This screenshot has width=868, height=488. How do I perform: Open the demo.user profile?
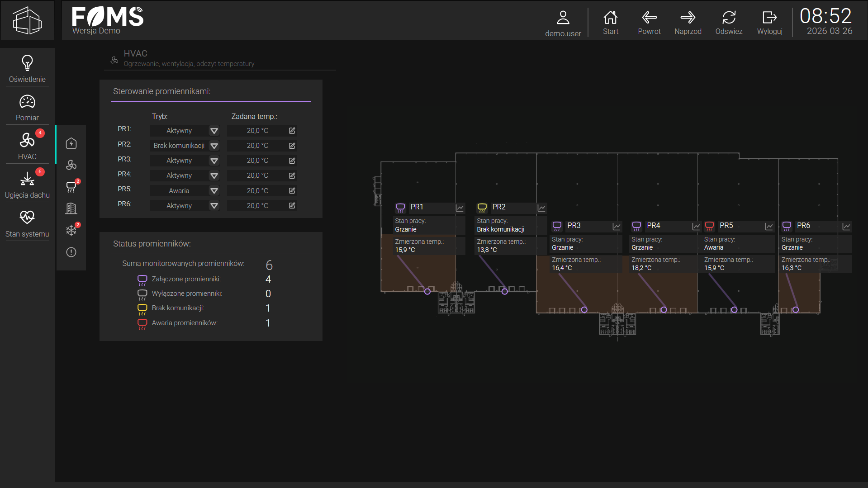[x=563, y=23]
